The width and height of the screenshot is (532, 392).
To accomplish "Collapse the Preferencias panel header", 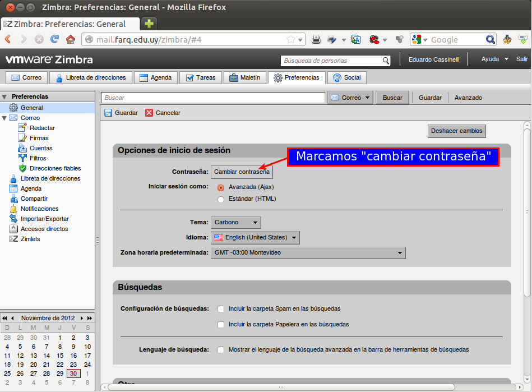I will pyautogui.click(x=4, y=96).
